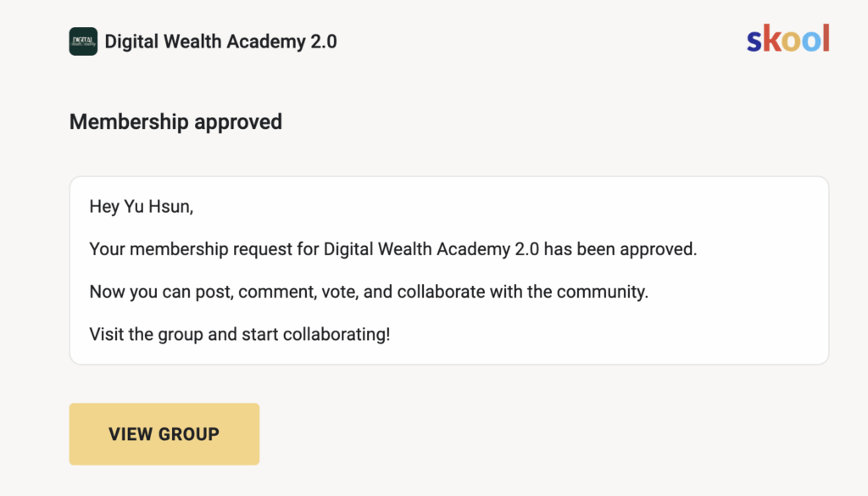Click the "Membership approved" heading

pos(175,122)
